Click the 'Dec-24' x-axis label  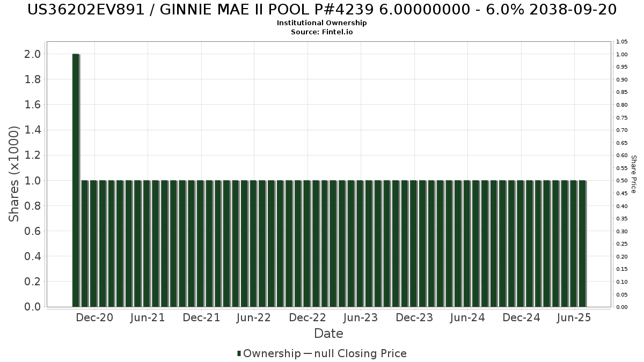point(521,317)
